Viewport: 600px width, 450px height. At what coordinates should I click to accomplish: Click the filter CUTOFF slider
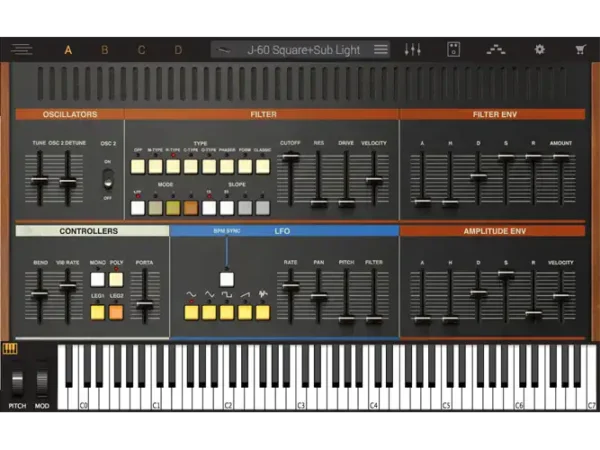[291, 157]
